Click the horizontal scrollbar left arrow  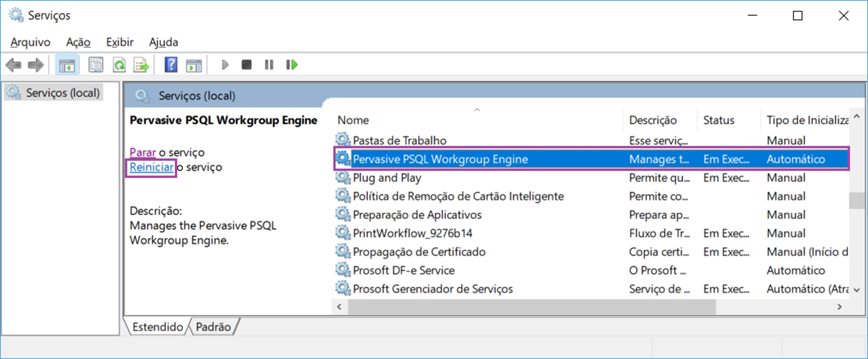pos(340,307)
